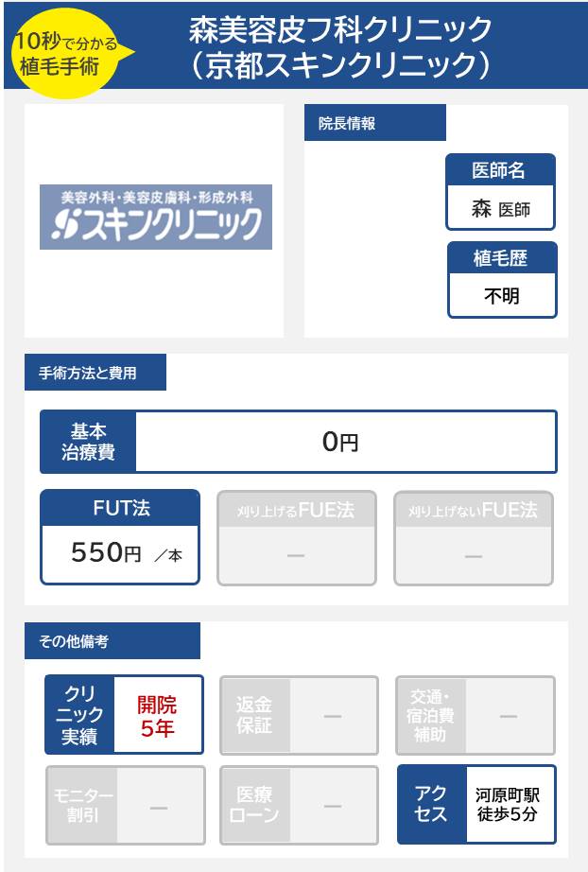Click the clinic title 森美容皮フ科クリニック
This screenshot has width=588, height=872.
pos(341,30)
